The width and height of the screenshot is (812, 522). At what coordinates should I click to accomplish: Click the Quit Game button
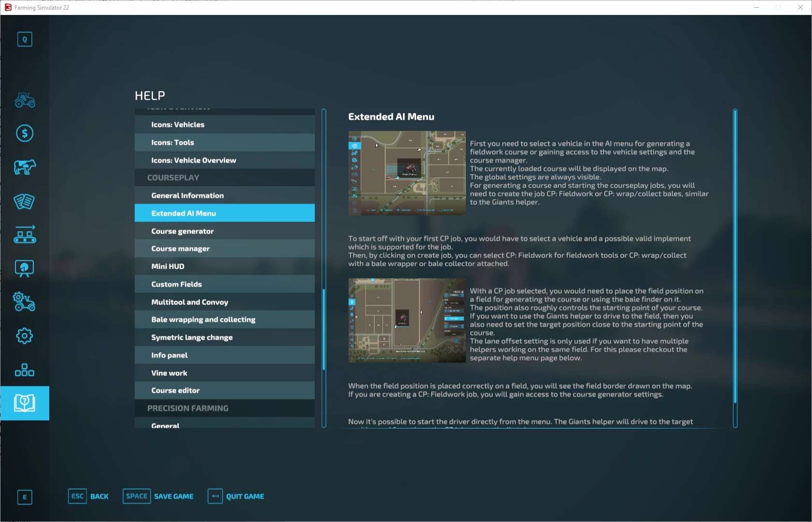coord(236,496)
